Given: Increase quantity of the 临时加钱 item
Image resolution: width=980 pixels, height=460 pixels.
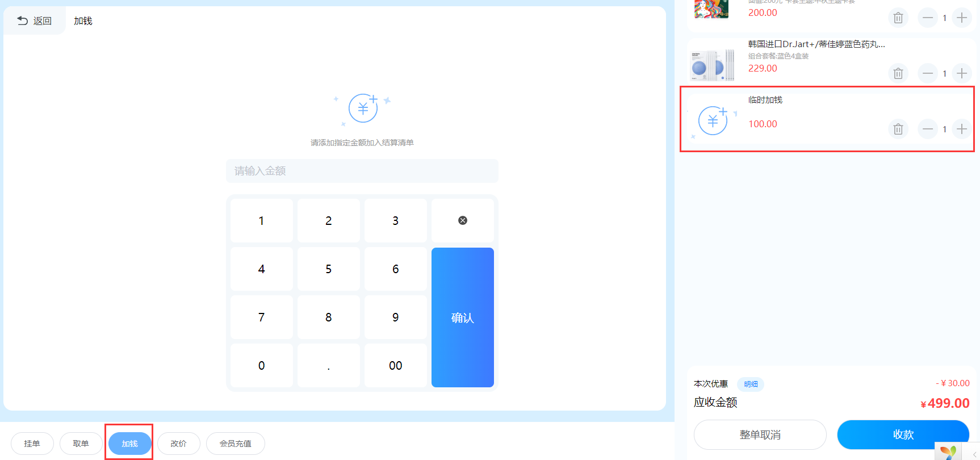Looking at the screenshot, I should tap(962, 129).
